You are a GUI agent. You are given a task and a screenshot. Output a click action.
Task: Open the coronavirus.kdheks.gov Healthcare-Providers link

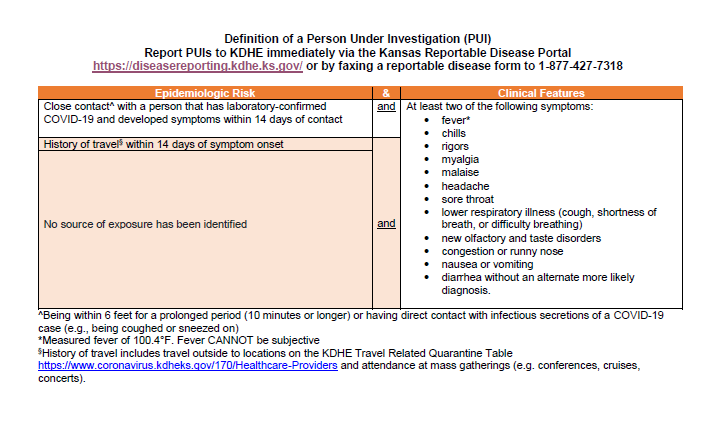[x=188, y=366]
